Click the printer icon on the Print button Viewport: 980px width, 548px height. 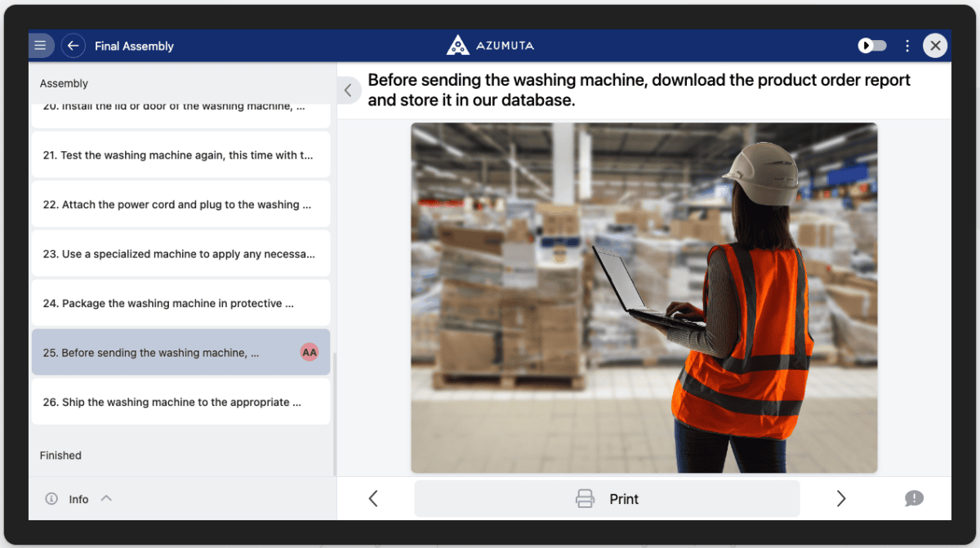585,498
